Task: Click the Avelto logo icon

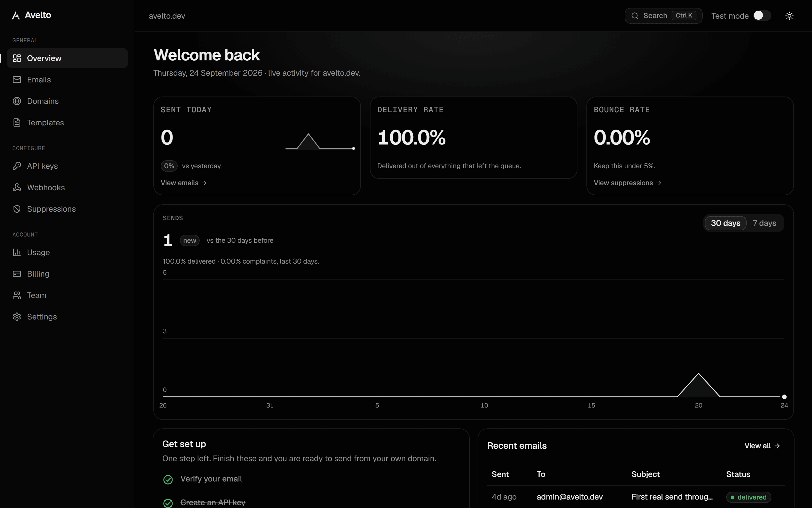Action: click(16, 16)
